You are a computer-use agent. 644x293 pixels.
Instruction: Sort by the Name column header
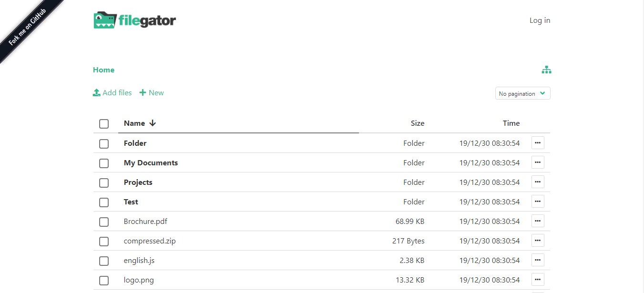(134, 123)
